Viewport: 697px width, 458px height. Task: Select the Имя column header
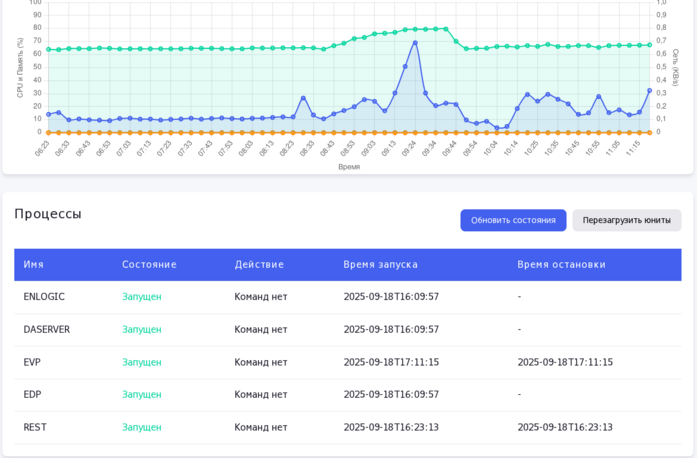coord(34,264)
